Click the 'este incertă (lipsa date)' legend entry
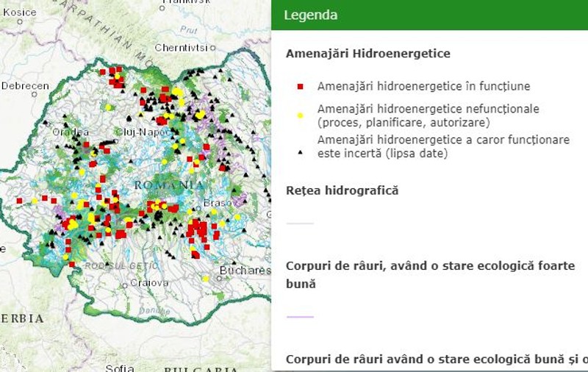The height and width of the screenshot is (372, 588). coord(382,154)
